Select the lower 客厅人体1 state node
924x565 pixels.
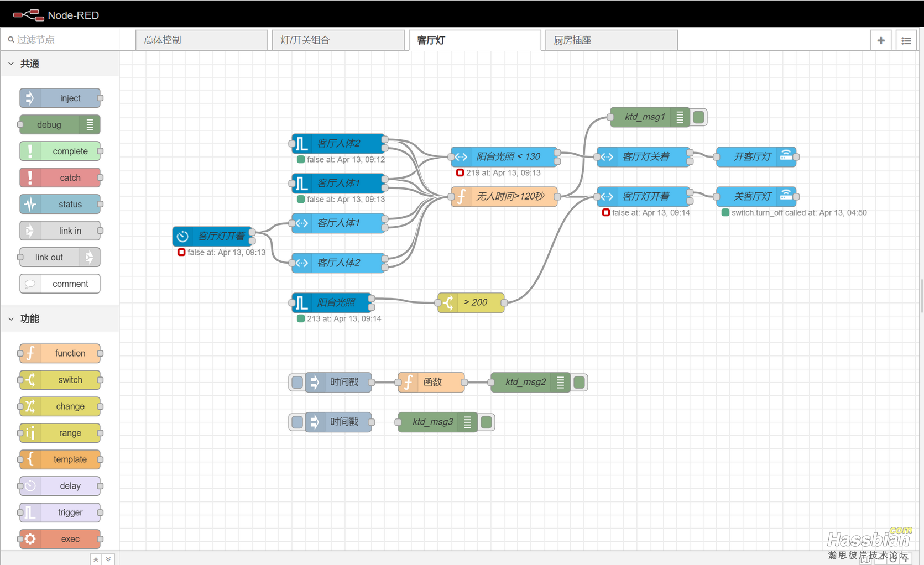[x=338, y=223]
